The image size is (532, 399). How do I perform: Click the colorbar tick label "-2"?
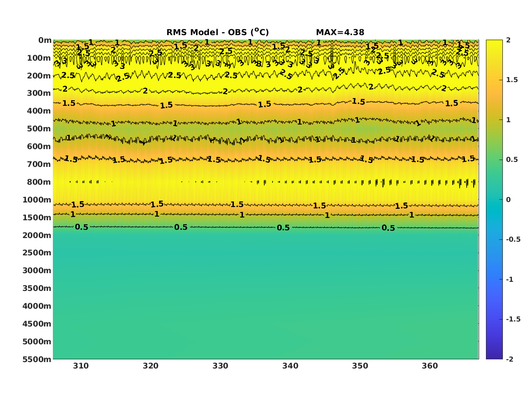pyautogui.click(x=510, y=359)
